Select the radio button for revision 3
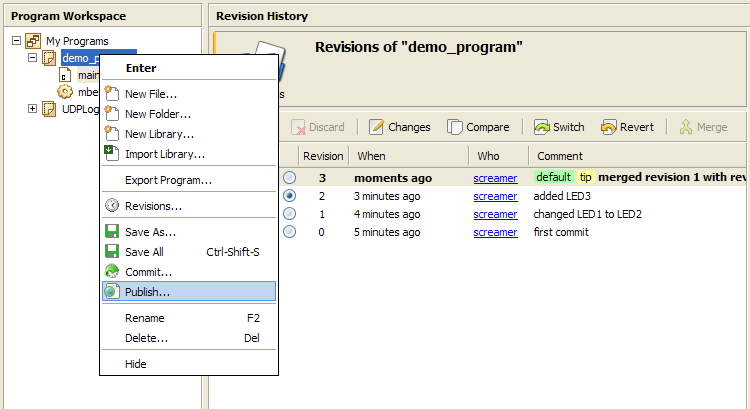Viewport: 750px width, 409px height. pos(289,178)
